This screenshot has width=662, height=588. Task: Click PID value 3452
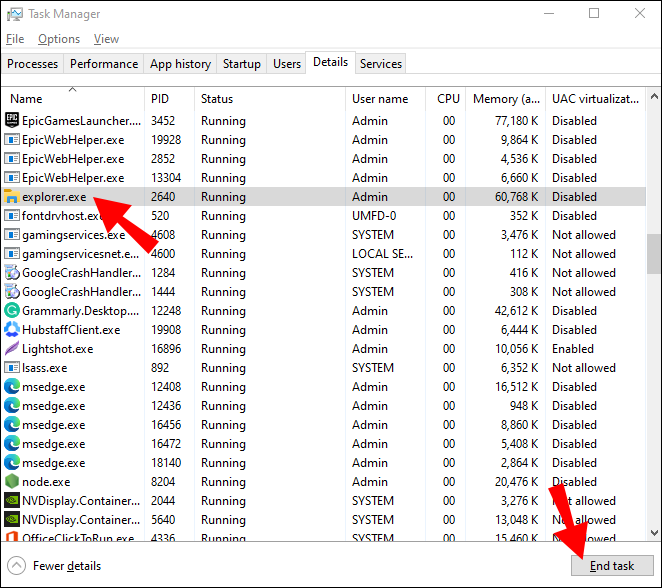tap(163, 121)
